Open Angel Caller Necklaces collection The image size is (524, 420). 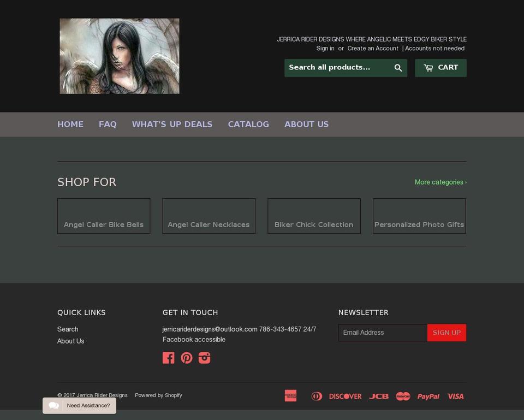point(209,216)
